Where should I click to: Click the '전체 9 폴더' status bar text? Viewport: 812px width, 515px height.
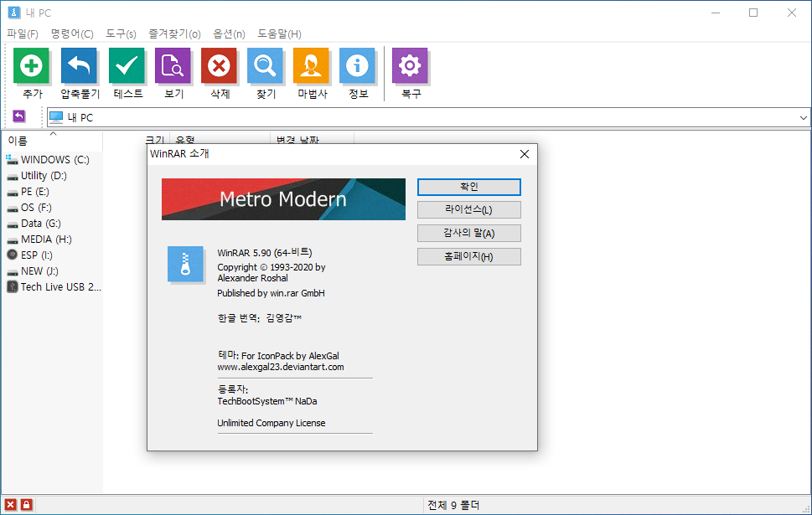(453, 505)
